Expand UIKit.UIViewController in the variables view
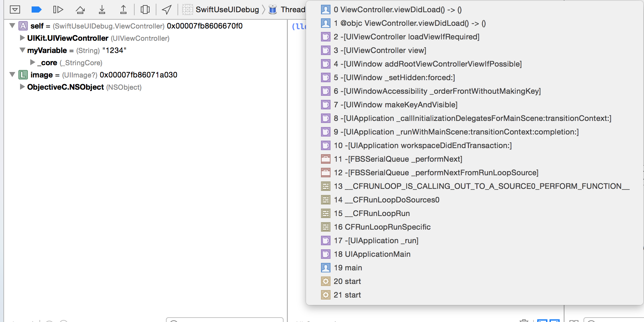644x322 pixels. [x=22, y=38]
